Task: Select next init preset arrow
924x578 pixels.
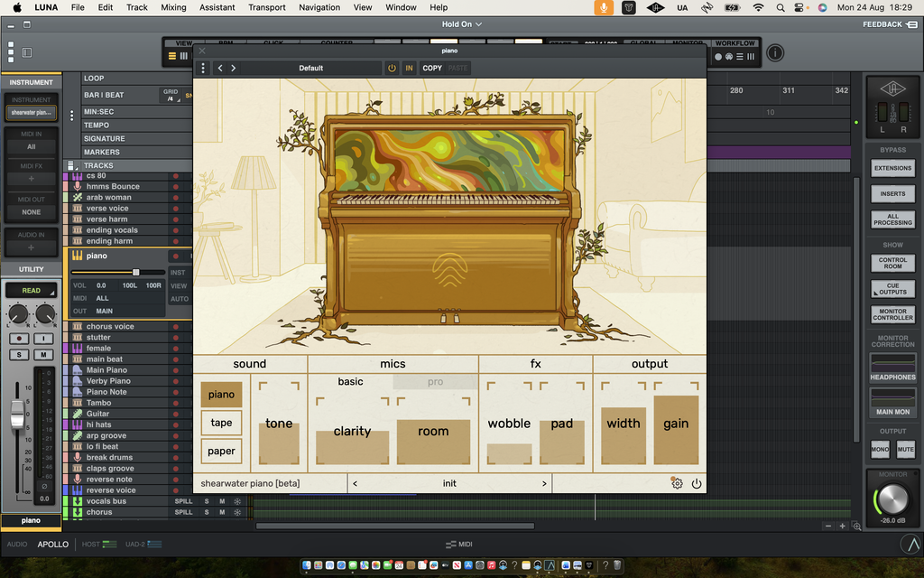Action: [x=544, y=484]
